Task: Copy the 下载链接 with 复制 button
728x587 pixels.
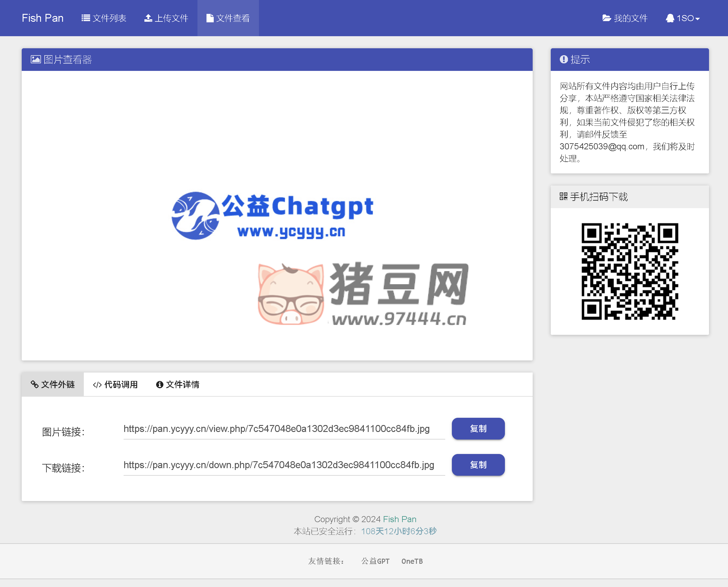Action: [x=478, y=465]
